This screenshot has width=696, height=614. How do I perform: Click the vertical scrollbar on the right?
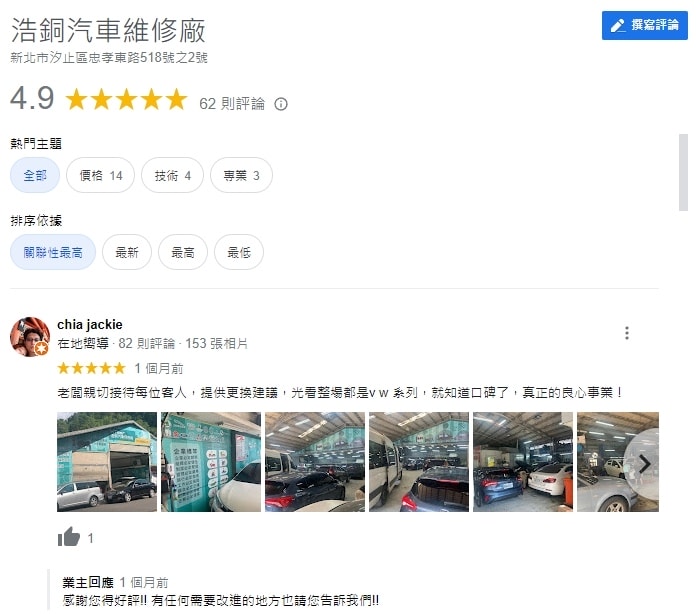pyautogui.click(x=683, y=172)
